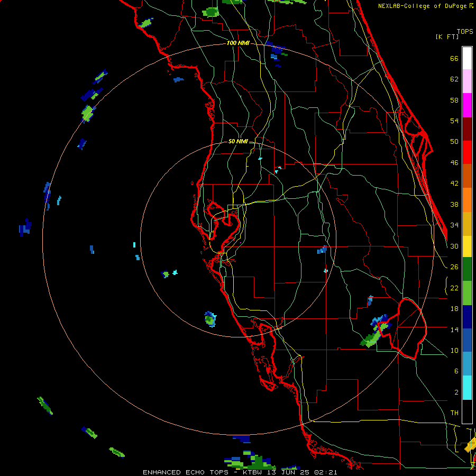Click the medium blue 14 kft legend swatch
This screenshot has height=476, width=476.
point(467,340)
